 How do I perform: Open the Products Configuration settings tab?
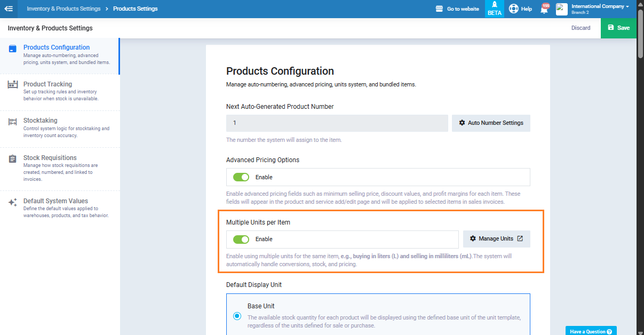point(57,47)
